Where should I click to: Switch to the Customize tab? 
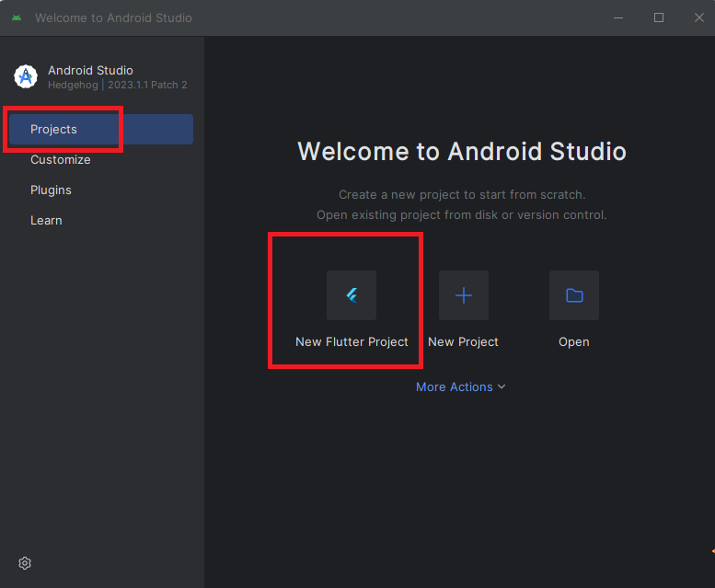pos(101,160)
